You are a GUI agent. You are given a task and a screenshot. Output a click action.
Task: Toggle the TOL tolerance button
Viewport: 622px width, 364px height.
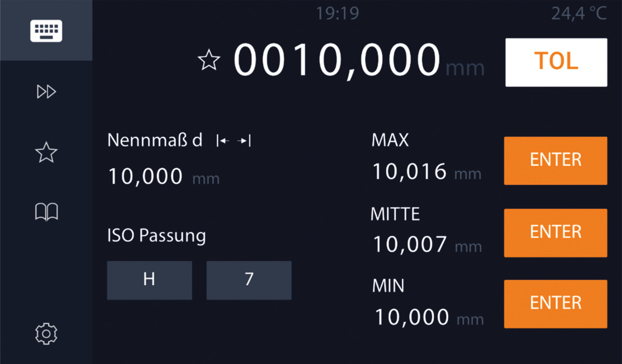click(x=556, y=62)
